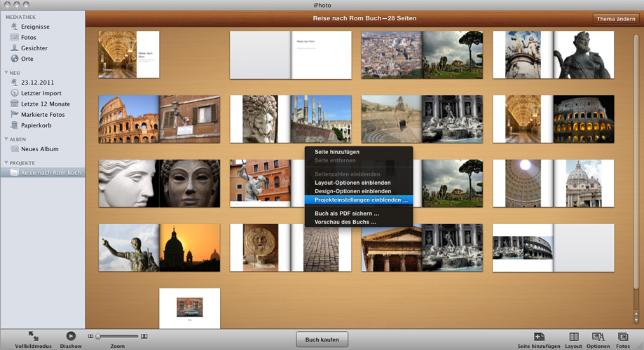Click the Seite hinzufügen toolbar icon
The height and width of the screenshot is (350, 644).
(x=539, y=337)
